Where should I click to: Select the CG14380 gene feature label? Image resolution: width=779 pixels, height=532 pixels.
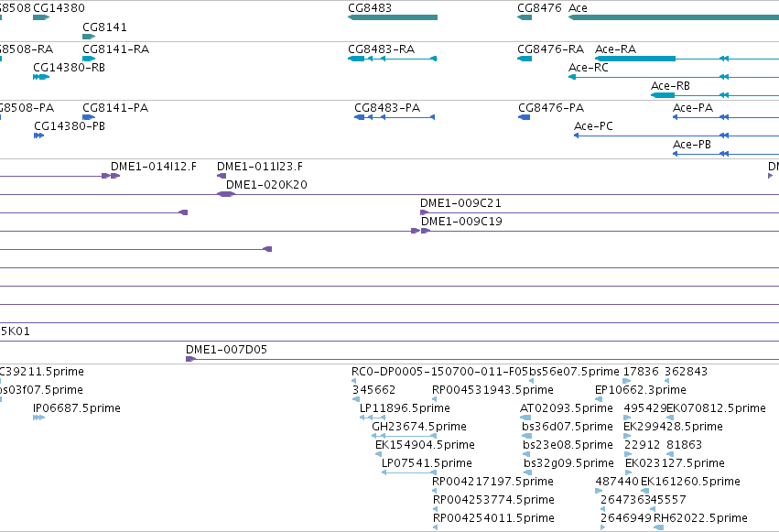[59, 8]
